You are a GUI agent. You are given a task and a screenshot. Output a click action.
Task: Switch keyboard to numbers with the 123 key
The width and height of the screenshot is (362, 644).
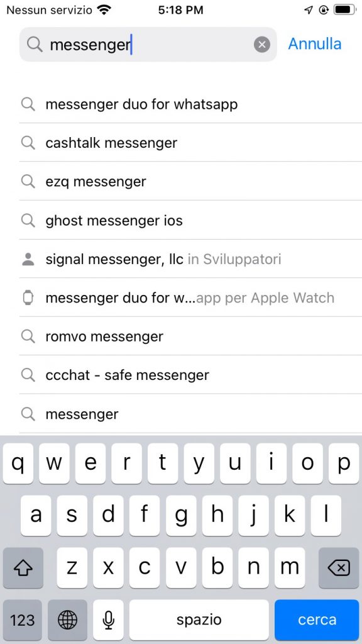click(x=23, y=620)
